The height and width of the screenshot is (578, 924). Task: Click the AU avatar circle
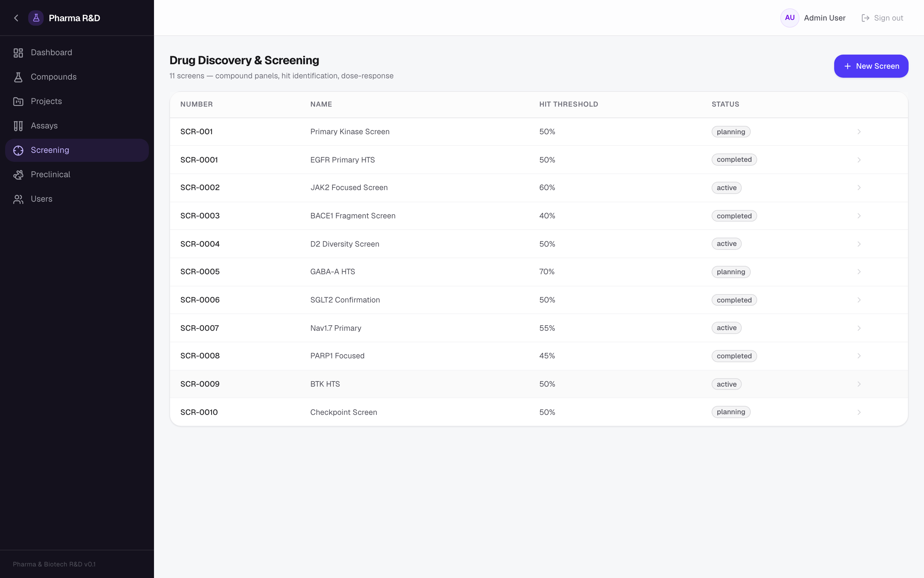coord(790,18)
